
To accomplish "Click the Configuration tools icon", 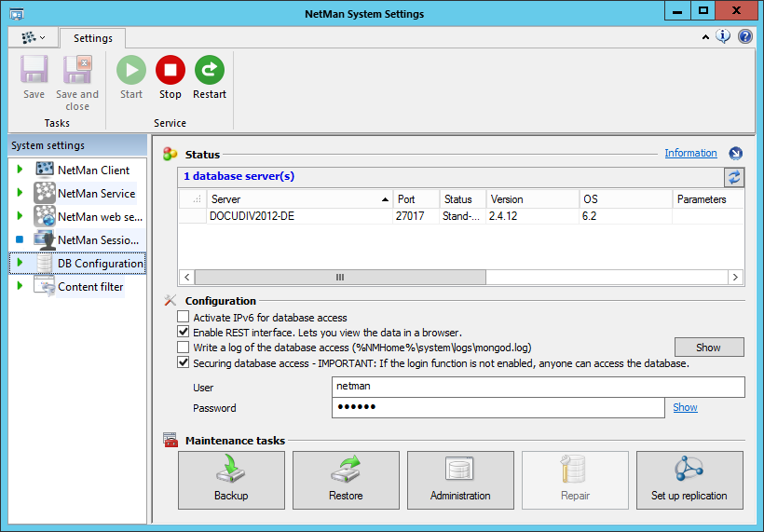I will click(171, 300).
